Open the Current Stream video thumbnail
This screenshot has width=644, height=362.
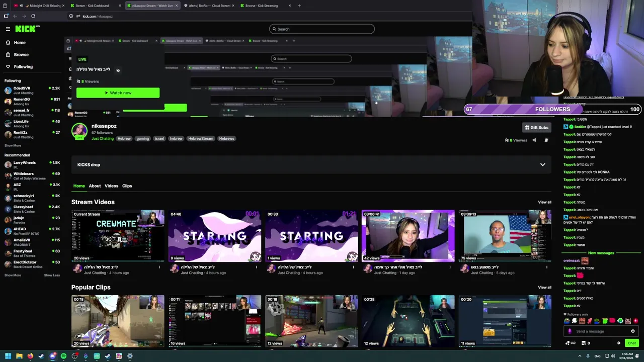point(118,236)
